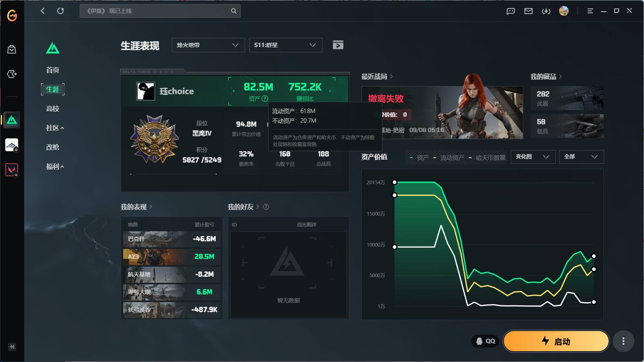This screenshot has height=362, width=644.
Task: Open the more options three-dot button
Action: [x=623, y=341]
